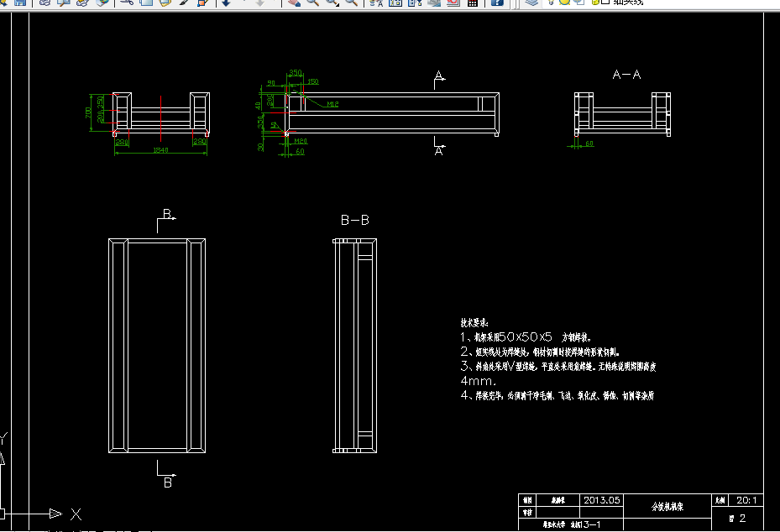Click the greyed-out Redo arrow icon

coord(259,3)
